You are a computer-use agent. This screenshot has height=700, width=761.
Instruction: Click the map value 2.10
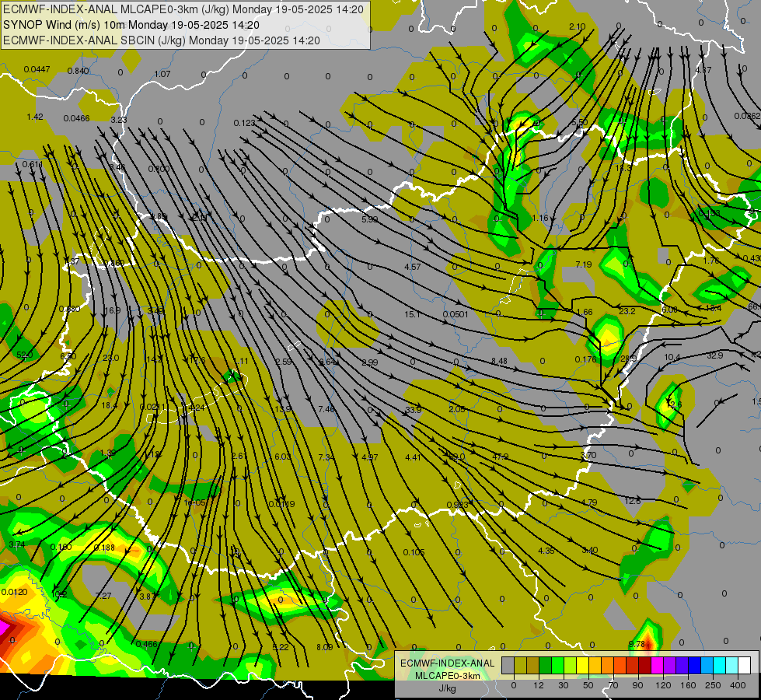(577, 26)
